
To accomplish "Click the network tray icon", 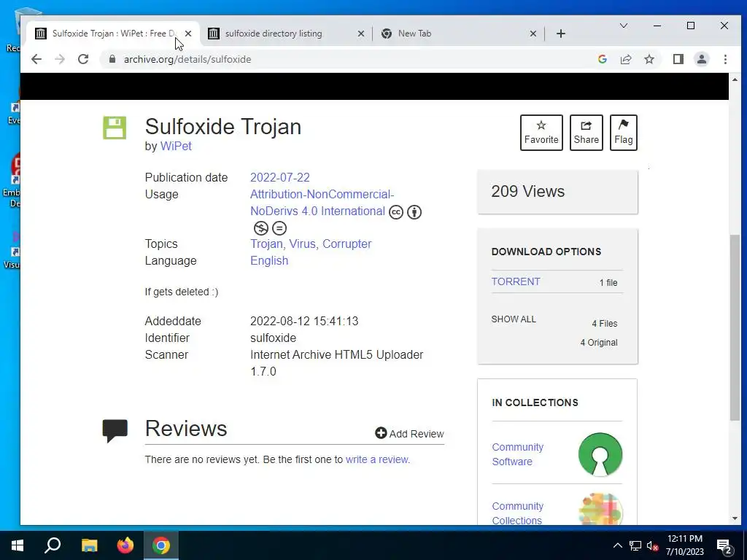I will pos(635,545).
